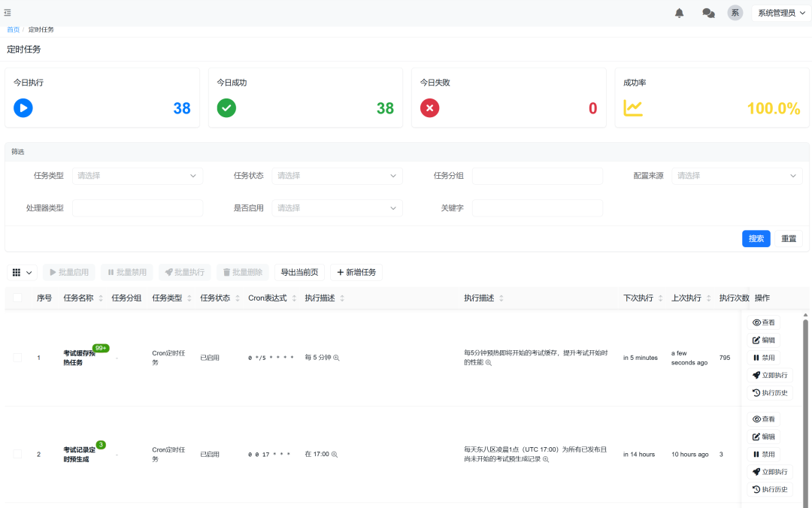Open the 任务类型 filter dropdown
This screenshot has height=508, width=812.
pos(138,176)
